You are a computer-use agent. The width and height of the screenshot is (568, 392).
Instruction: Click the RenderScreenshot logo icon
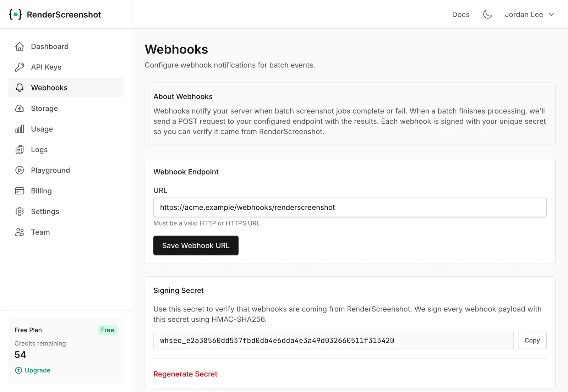15,15
